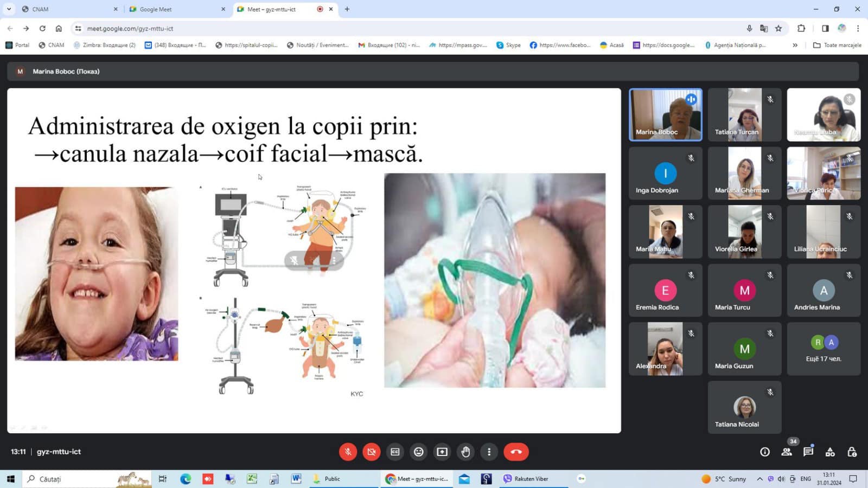Image resolution: width=868 pixels, height=488 pixels.
Task: Open more options three-dot menu
Action: pos(489,452)
